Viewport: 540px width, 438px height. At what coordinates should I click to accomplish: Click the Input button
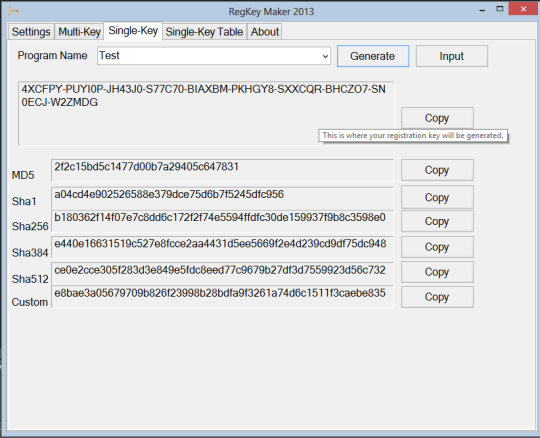[x=451, y=56]
